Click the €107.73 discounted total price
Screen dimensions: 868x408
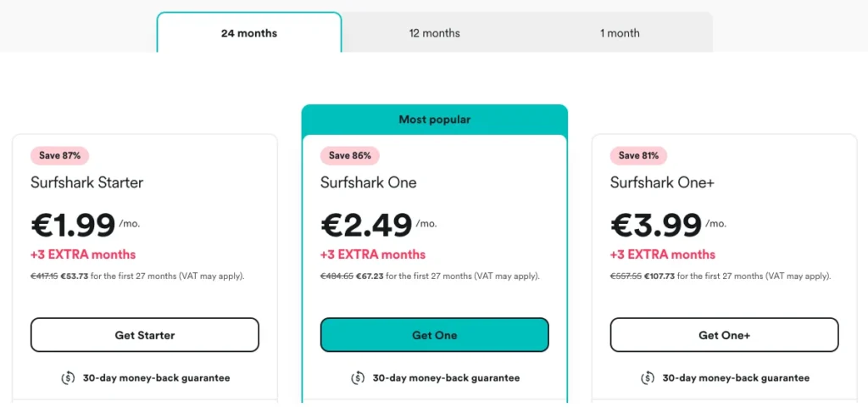pos(659,276)
